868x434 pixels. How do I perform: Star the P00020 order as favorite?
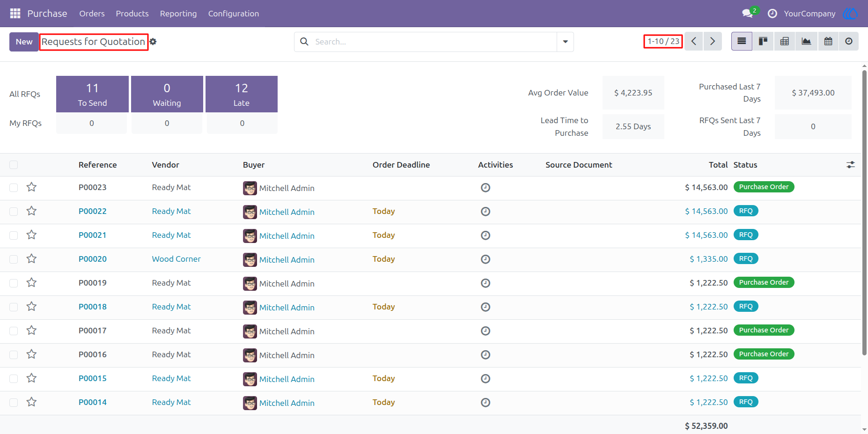(x=31, y=259)
